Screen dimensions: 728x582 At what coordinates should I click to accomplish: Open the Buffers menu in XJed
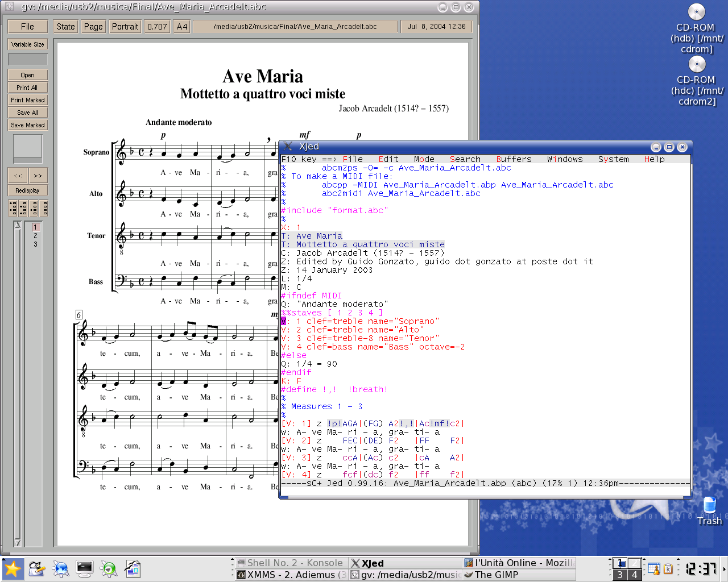click(514, 159)
